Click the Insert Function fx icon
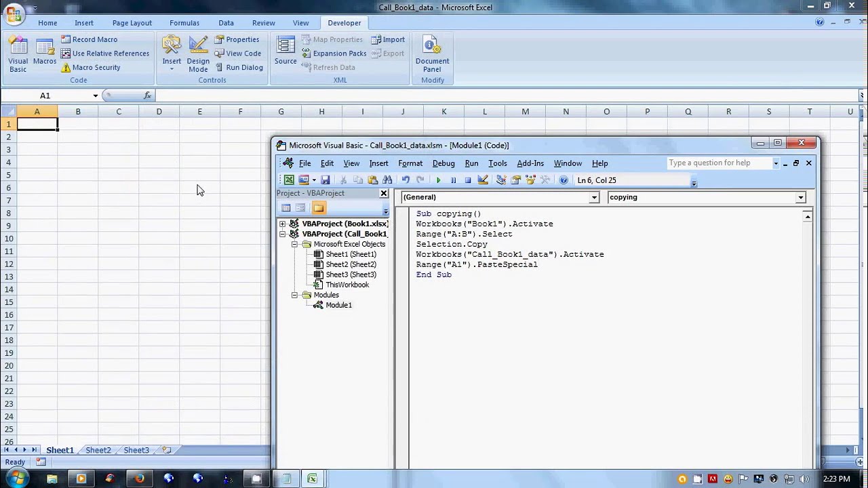868x488 pixels. coord(147,96)
